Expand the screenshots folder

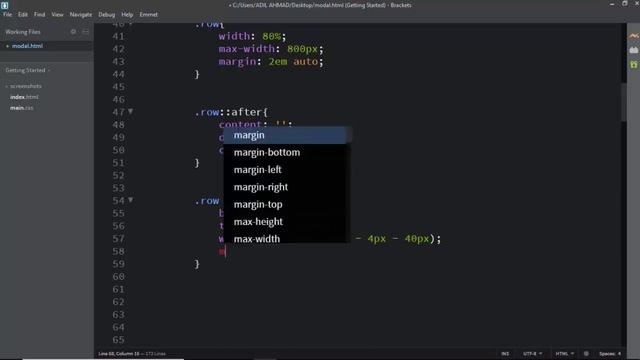(x=24, y=86)
